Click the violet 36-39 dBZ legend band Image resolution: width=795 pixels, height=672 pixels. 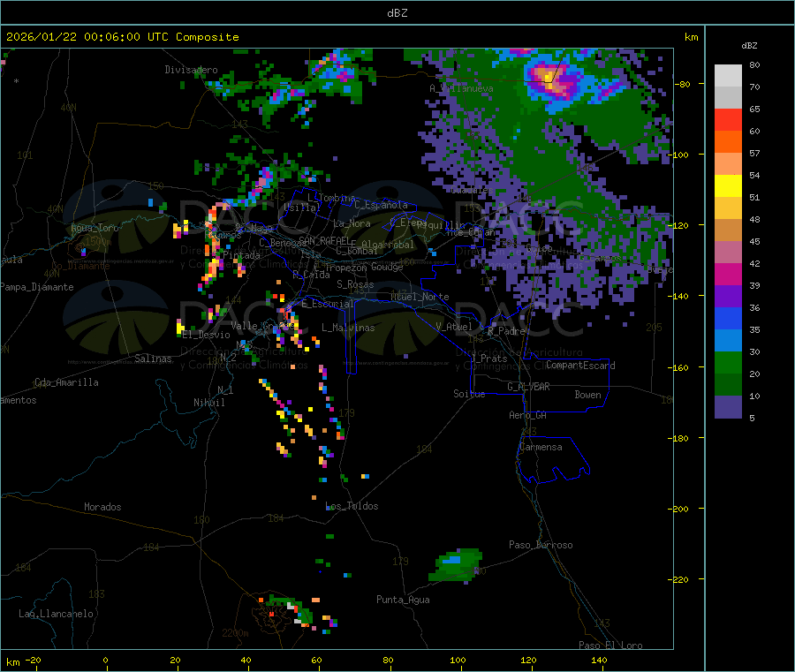[x=728, y=297]
